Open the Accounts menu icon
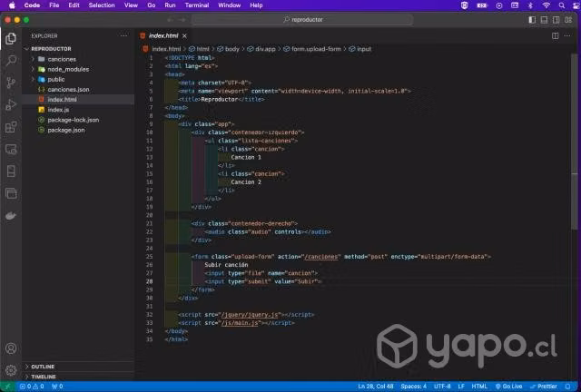This screenshot has width=581, height=392. coord(11,348)
